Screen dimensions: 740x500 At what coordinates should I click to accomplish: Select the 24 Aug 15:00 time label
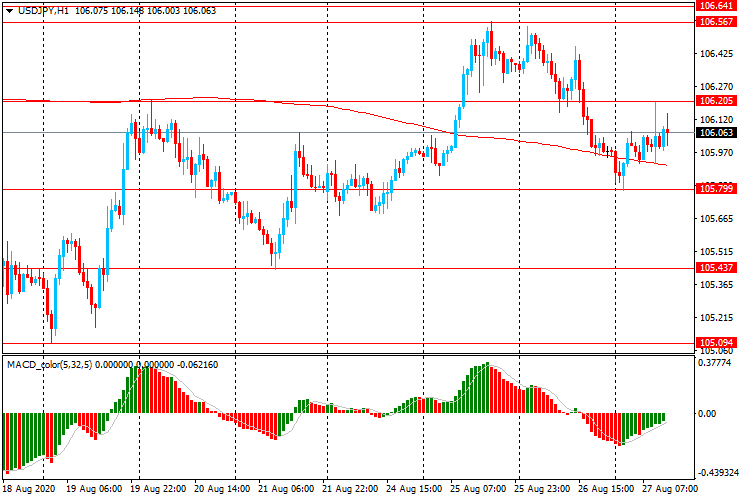pos(414,489)
